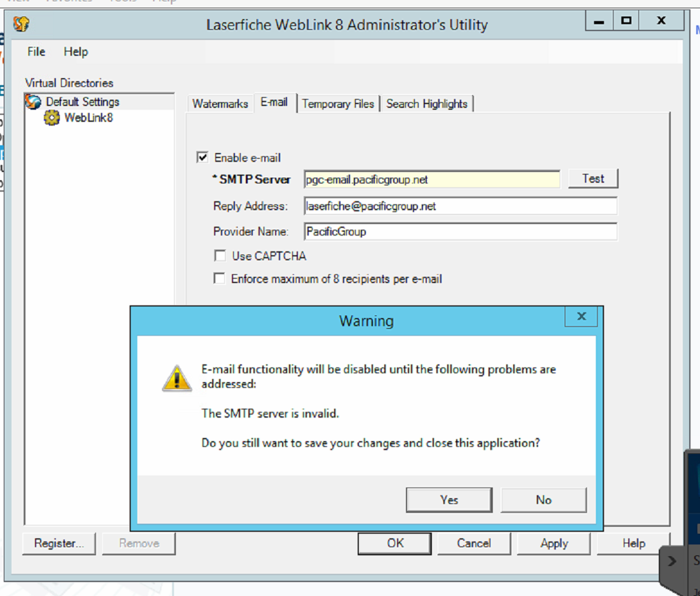Click 'The SMTP server is invalid.' text
This screenshot has height=596, width=700.
[x=270, y=414]
